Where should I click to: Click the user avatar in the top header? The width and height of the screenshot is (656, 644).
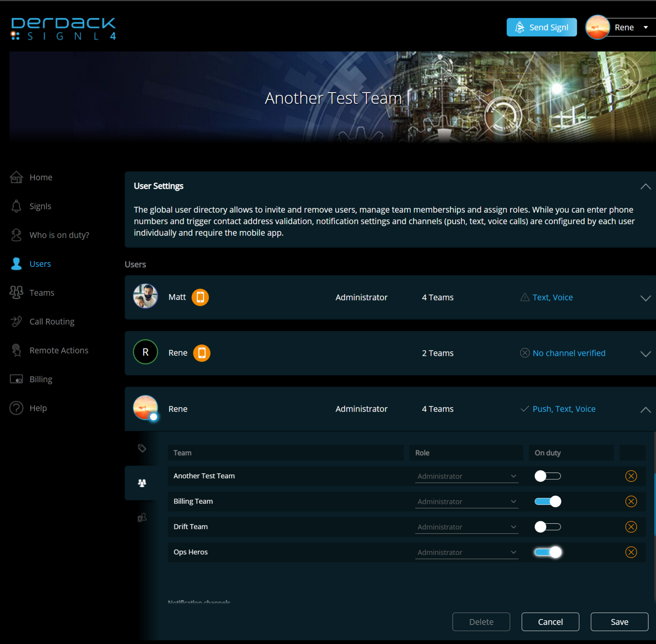[597, 27]
